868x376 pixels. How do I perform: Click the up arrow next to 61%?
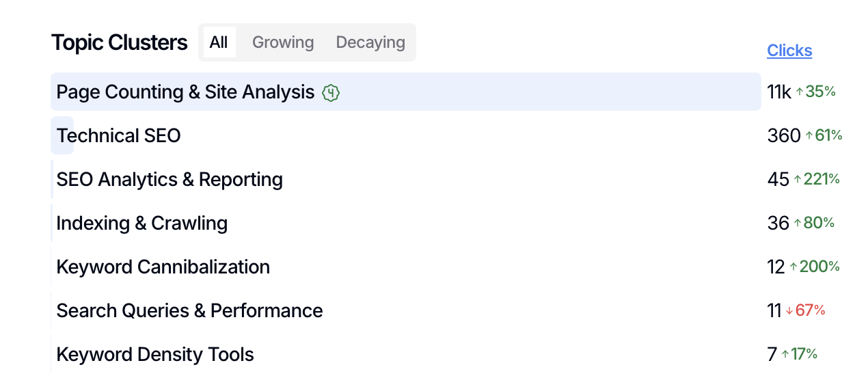(809, 136)
